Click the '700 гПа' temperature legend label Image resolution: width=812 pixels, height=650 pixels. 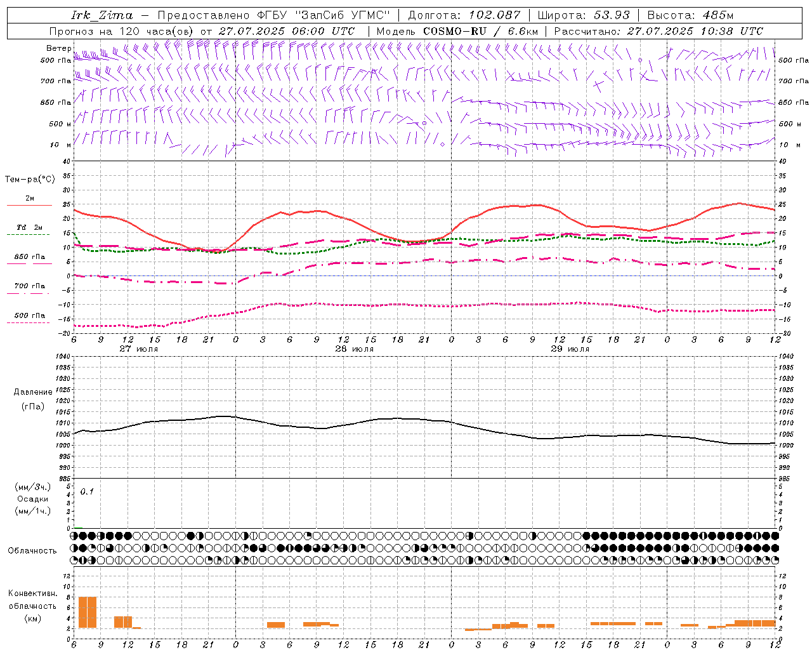(x=30, y=286)
